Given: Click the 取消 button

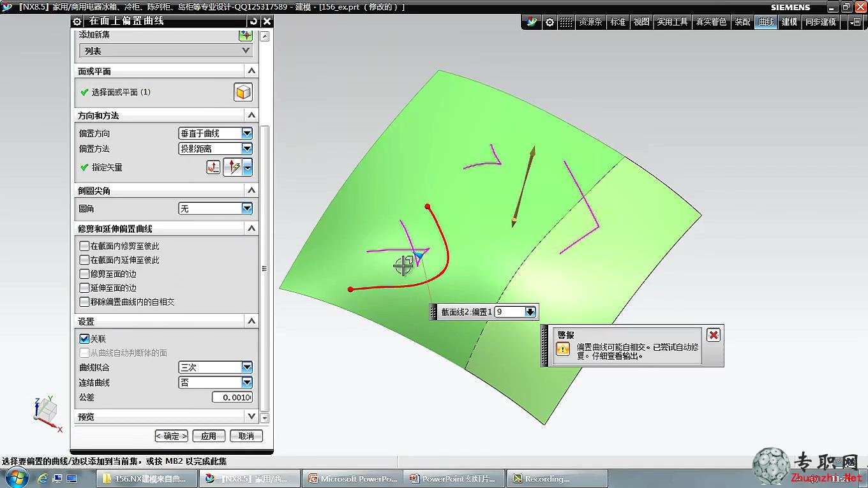Looking at the screenshot, I should (x=246, y=436).
